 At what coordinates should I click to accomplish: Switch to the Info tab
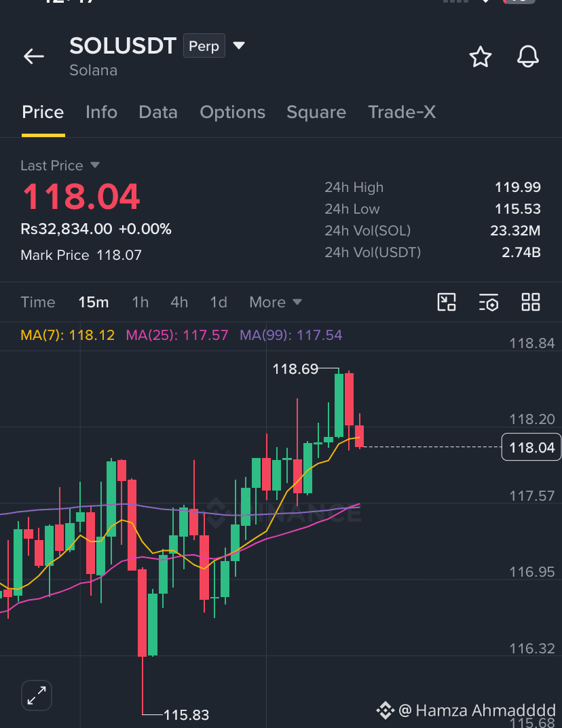click(101, 113)
